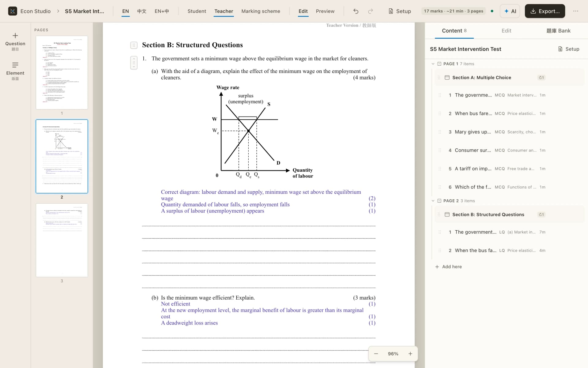The width and height of the screenshot is (588, 368).
Task: Select the Teacher version
Action: tap(224, 11)
